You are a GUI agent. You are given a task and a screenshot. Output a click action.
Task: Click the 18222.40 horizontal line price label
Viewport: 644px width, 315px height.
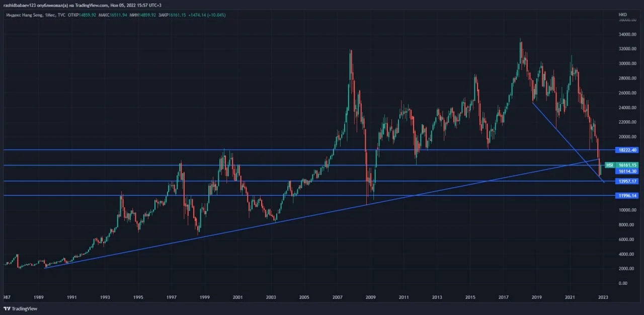click(627, 150)
